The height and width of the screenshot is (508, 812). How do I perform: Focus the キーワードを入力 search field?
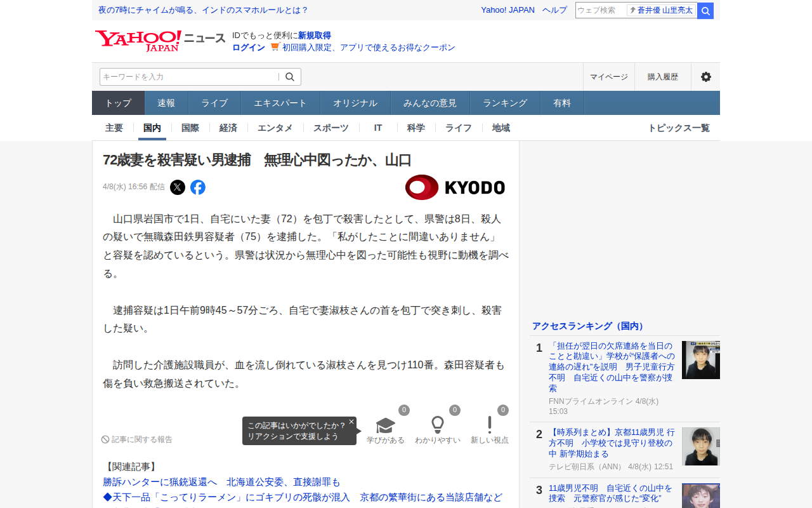[189, 77]
